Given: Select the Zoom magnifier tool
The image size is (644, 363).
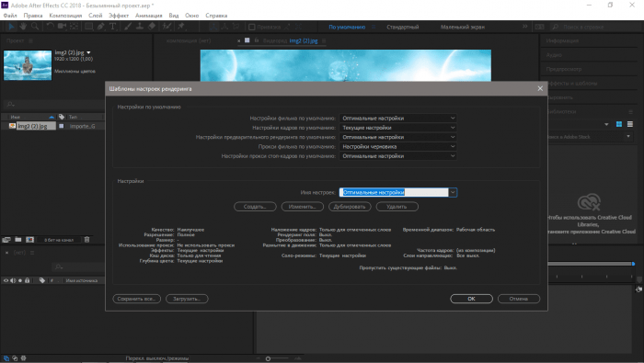Looking at the screenshot, I should pyautogui.click(x=35, y=27).
